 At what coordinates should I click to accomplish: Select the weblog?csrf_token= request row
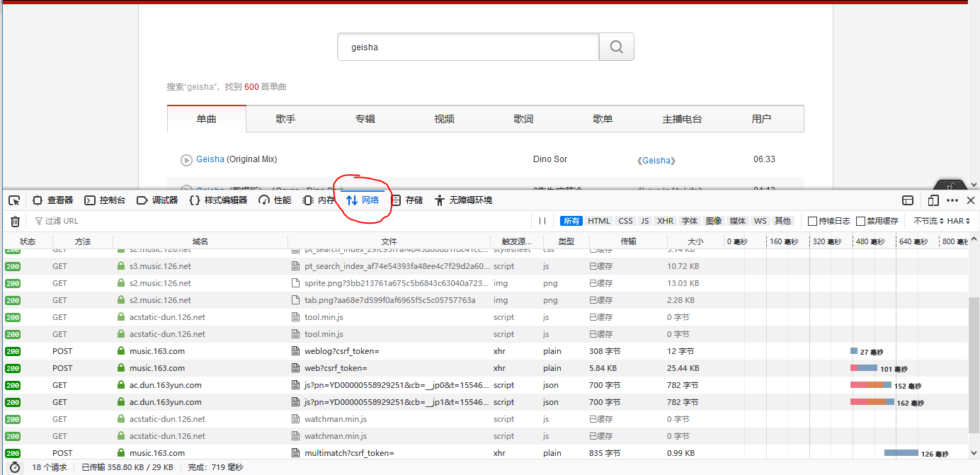click(x=485, y=351)
